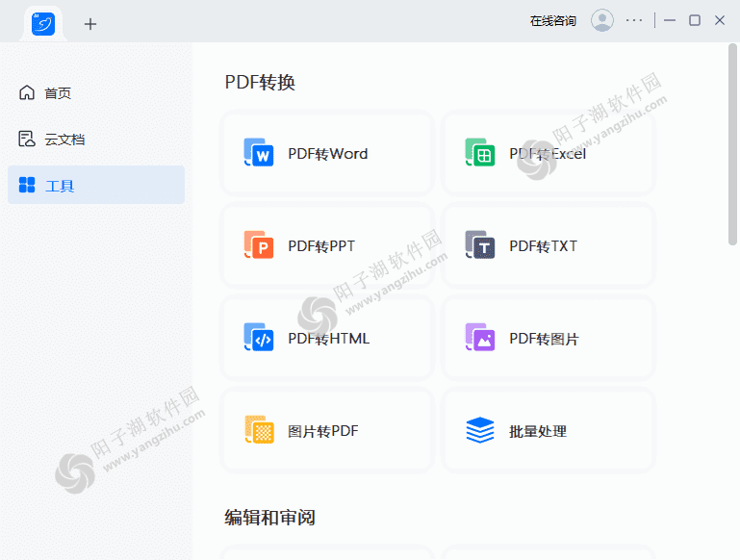Screen dimensions: 740x560
Task: Click the PDF转图片 purple icon
Action: (480, 338)
